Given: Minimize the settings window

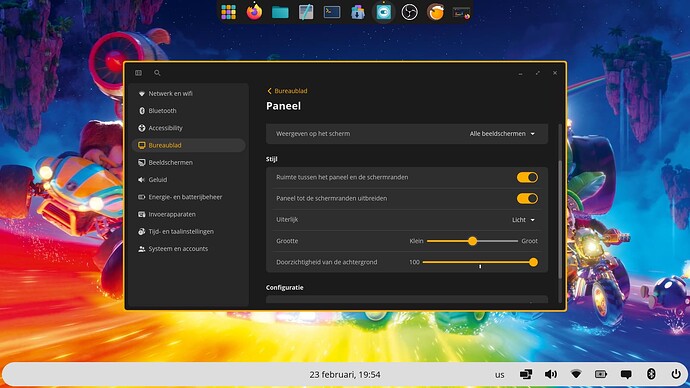Looking at the screenshot, I should coord(521,73).
